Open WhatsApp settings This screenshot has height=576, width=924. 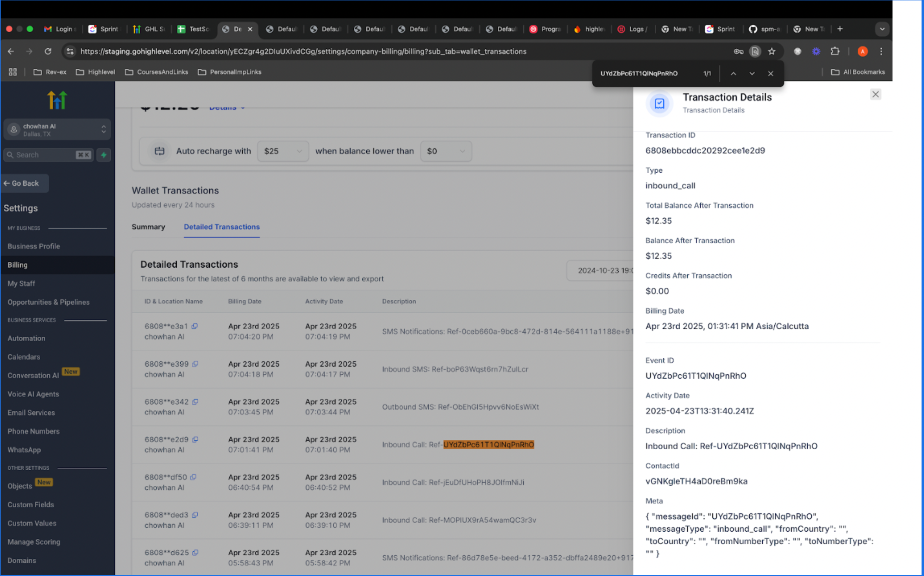pos(24,450)
